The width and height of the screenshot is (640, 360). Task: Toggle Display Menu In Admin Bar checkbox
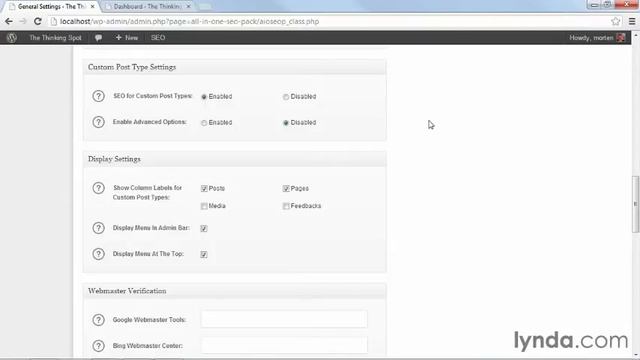pos(204,229)
